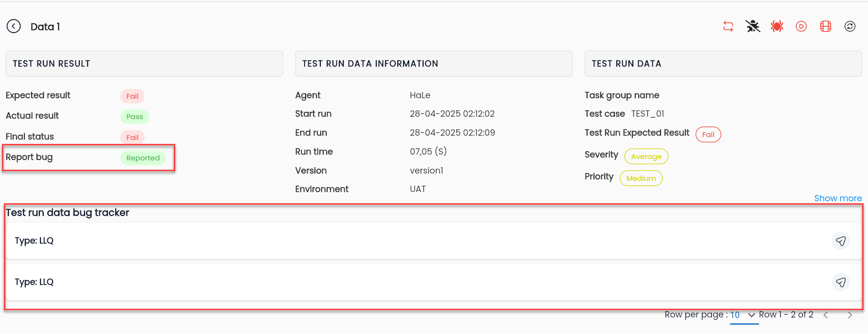Send second LLQ bug via paper-plane icon
The width and height of the screenshot is (868, 334).
tap(841, 282)
